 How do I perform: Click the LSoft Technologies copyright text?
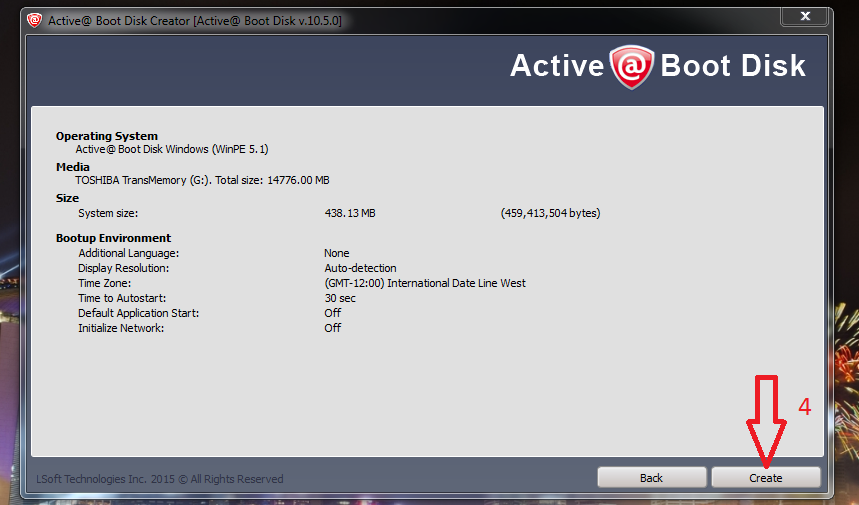tap(160, 479)
